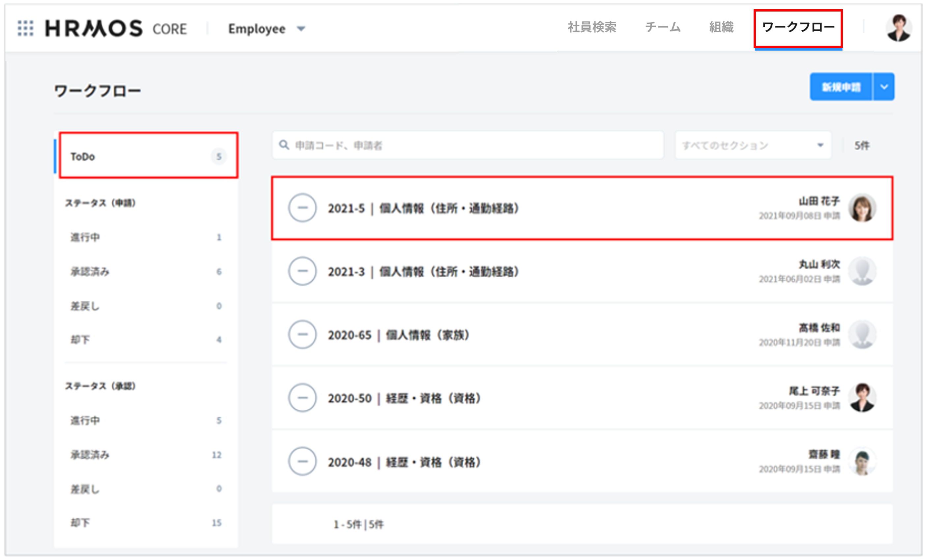Click the search magnifier icon in search box

coord(284,145)
